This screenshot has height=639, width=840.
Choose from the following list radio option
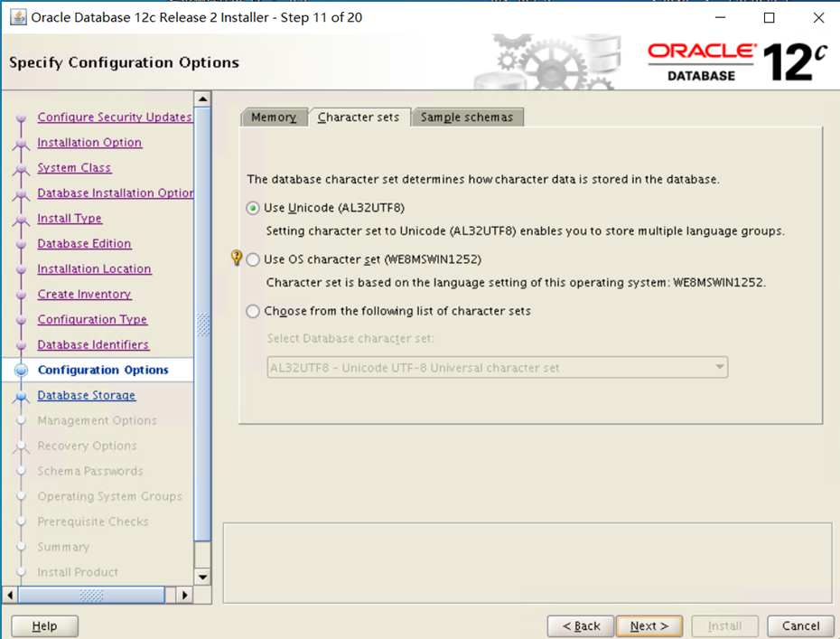[253, 311]
